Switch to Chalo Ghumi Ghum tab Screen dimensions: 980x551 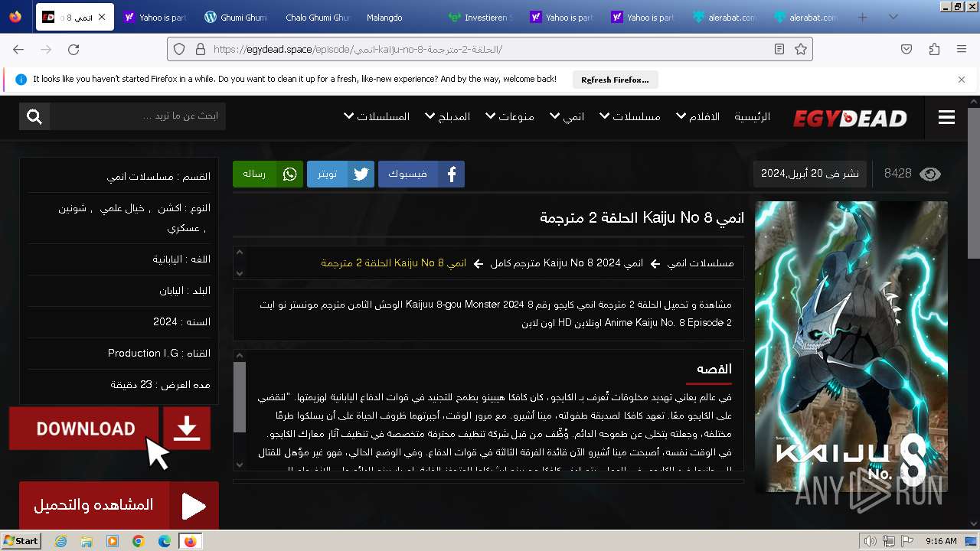pos(317,17)
